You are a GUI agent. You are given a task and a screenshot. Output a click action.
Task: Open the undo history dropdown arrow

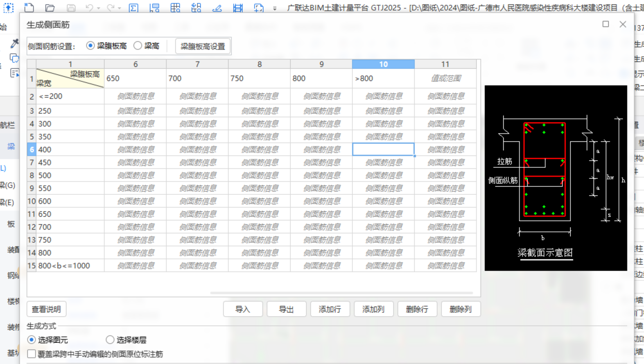click(x=98, y=8)
